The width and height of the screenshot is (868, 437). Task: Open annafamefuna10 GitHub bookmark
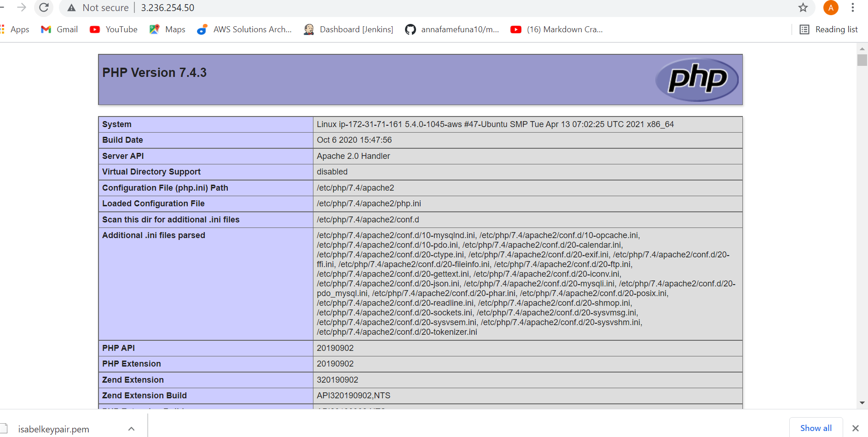tap(452, 29)
